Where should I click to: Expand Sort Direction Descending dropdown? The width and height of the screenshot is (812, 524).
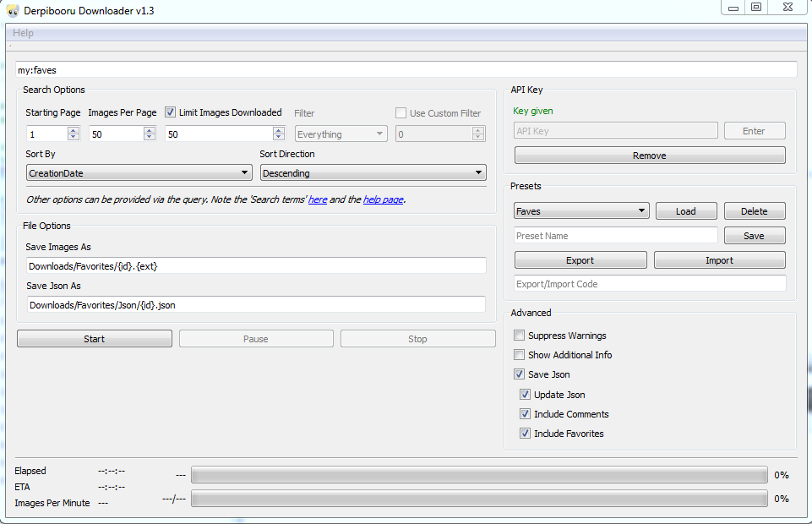coord(373,173)
